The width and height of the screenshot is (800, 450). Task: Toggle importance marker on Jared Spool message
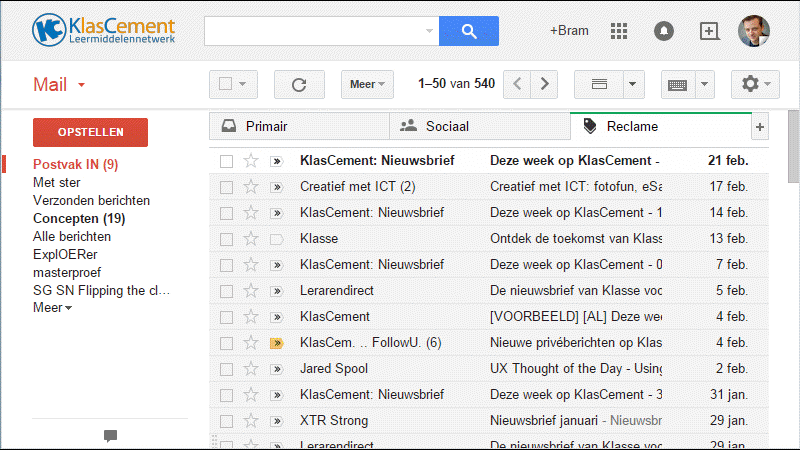277,369
